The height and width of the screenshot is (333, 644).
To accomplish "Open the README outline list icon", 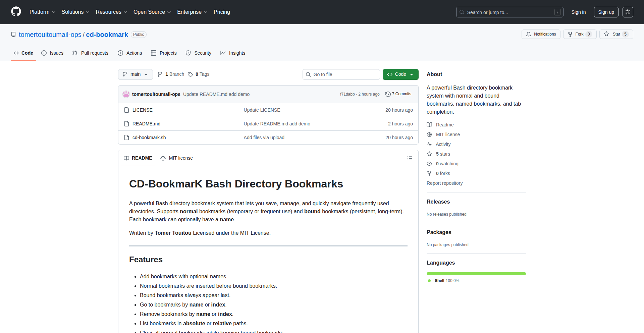I will click(x=410, y=158).
